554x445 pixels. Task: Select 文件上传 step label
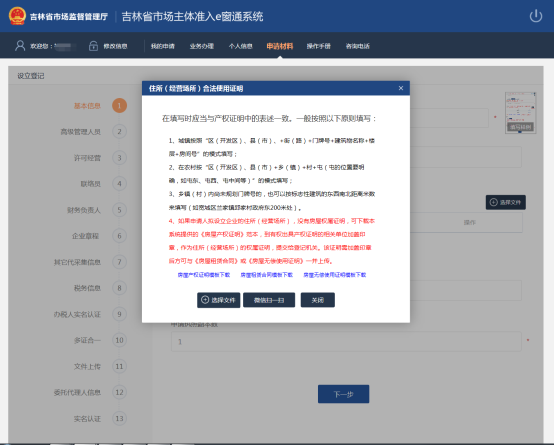(x=87, y=367)
